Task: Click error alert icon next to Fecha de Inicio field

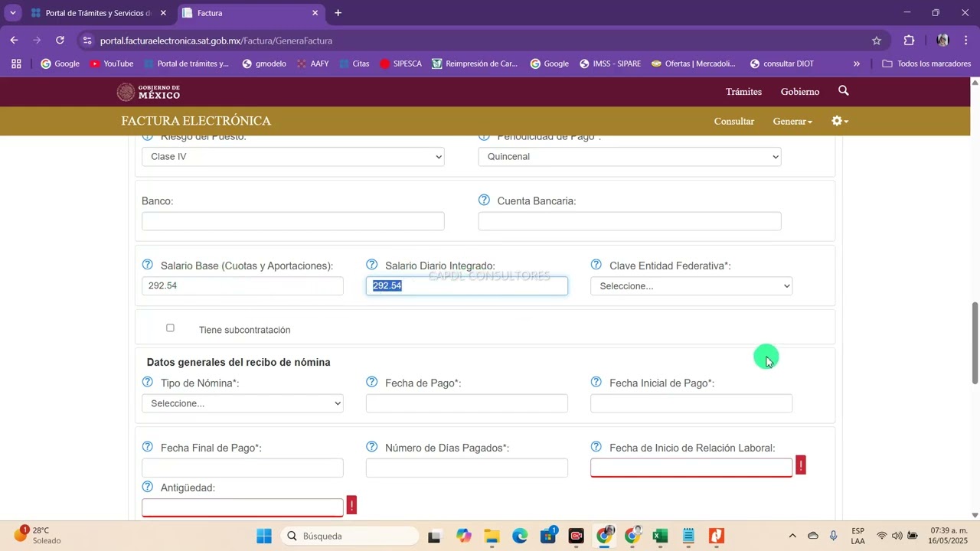Action: tap(801, 465)
